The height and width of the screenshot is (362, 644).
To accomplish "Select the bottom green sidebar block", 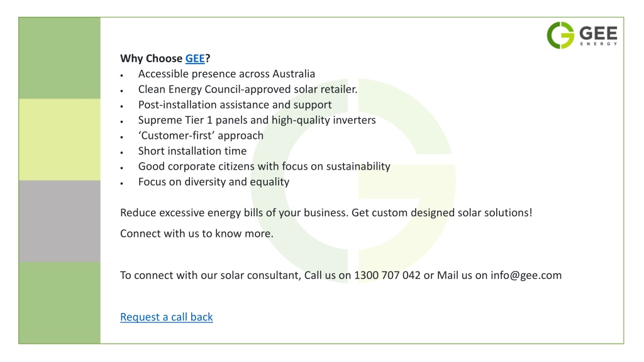I will pos(60,302).
